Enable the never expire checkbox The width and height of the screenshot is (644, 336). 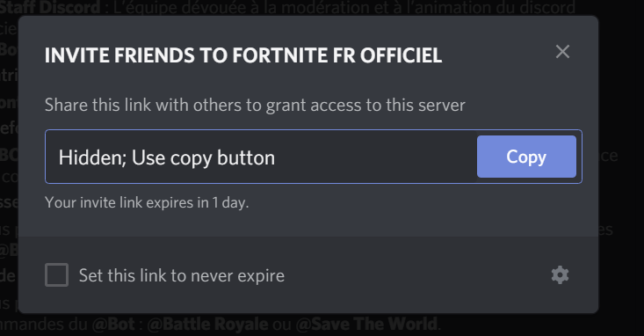click(57, 274)
